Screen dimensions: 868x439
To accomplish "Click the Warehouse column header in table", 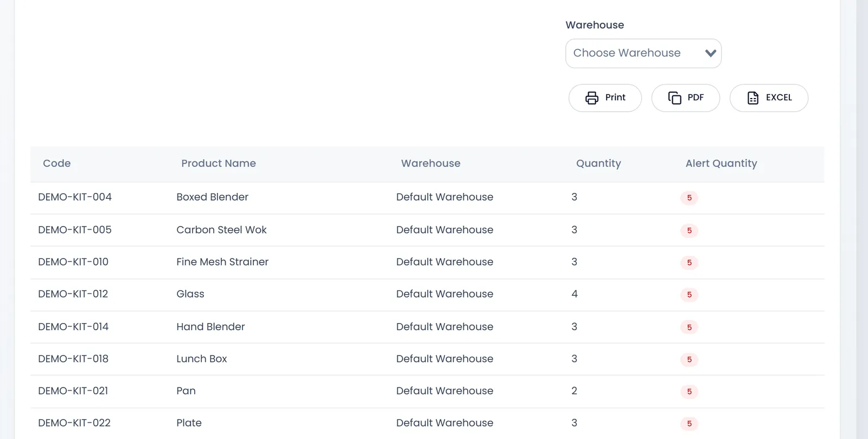I will (x=431, y=164).
